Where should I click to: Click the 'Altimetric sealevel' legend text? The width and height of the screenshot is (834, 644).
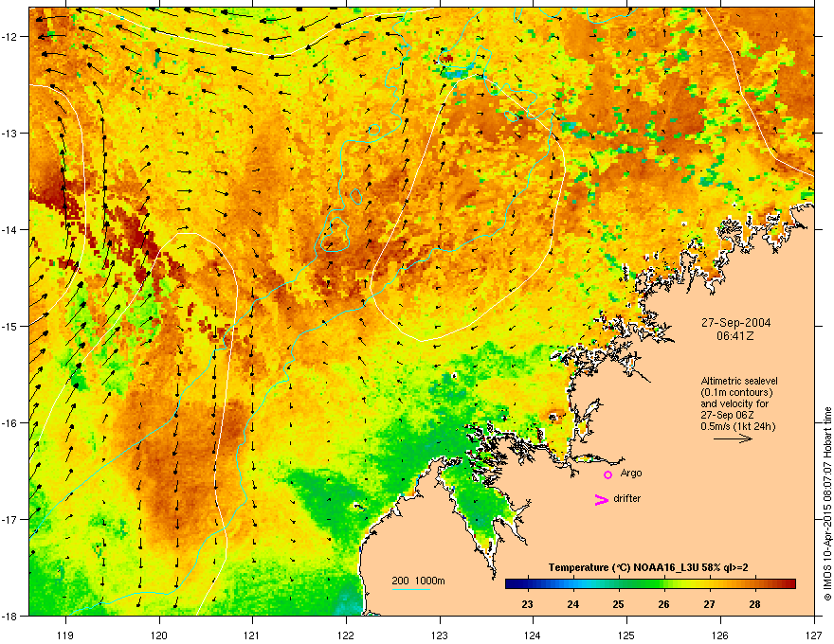pyautogui.click(x=739, y=381)
